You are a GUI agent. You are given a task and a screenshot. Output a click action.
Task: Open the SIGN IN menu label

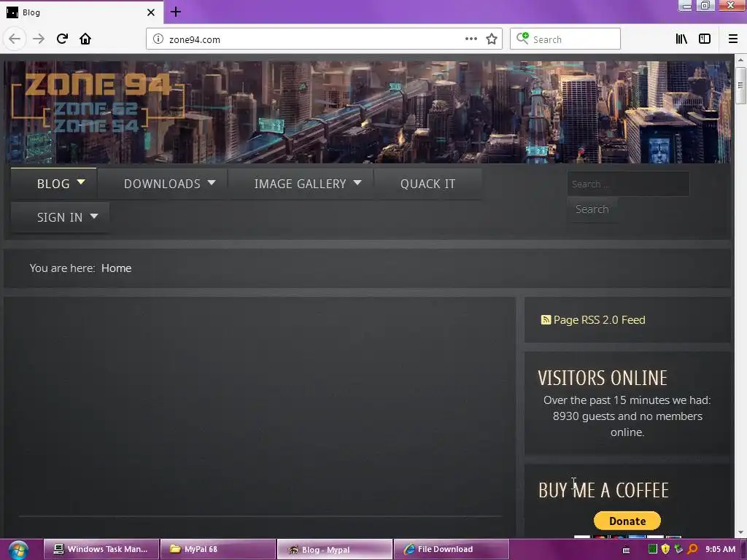pyautogui.click(x=60, y=217)
